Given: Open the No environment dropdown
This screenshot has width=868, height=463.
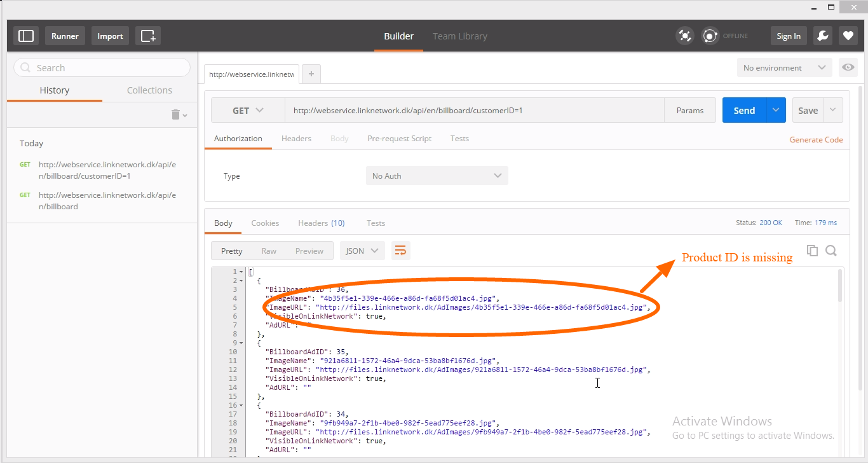Looking at the screenshot, I should click(x=784, y=67).
